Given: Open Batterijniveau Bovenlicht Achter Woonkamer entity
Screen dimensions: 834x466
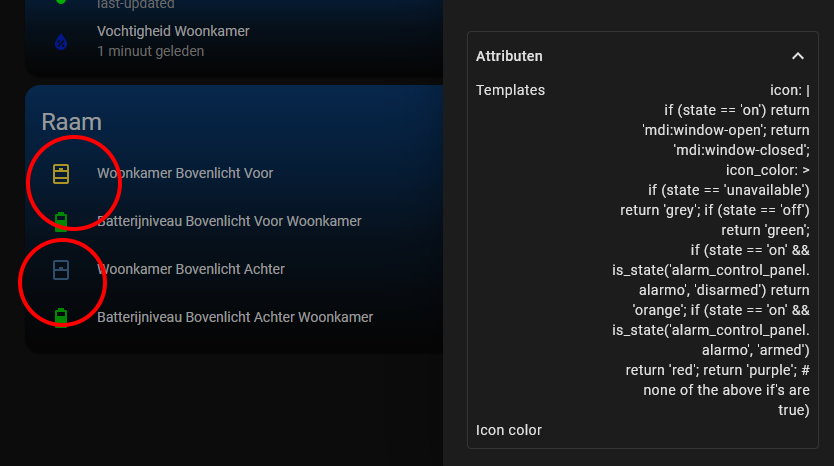Looking at the screenshot, I should pos(235,317).
